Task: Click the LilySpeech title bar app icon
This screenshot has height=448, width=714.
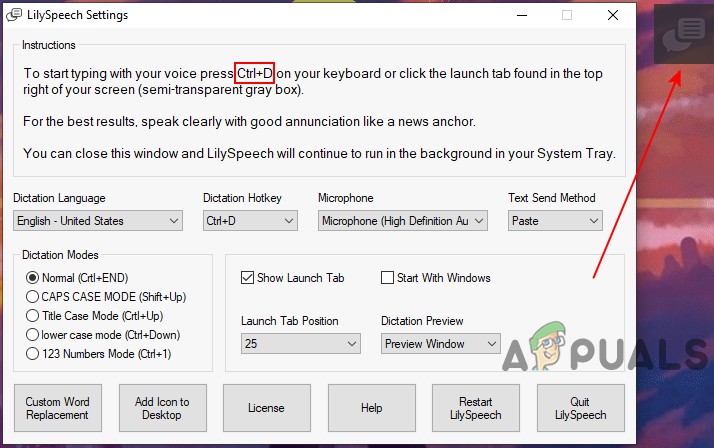Action: 14,15
